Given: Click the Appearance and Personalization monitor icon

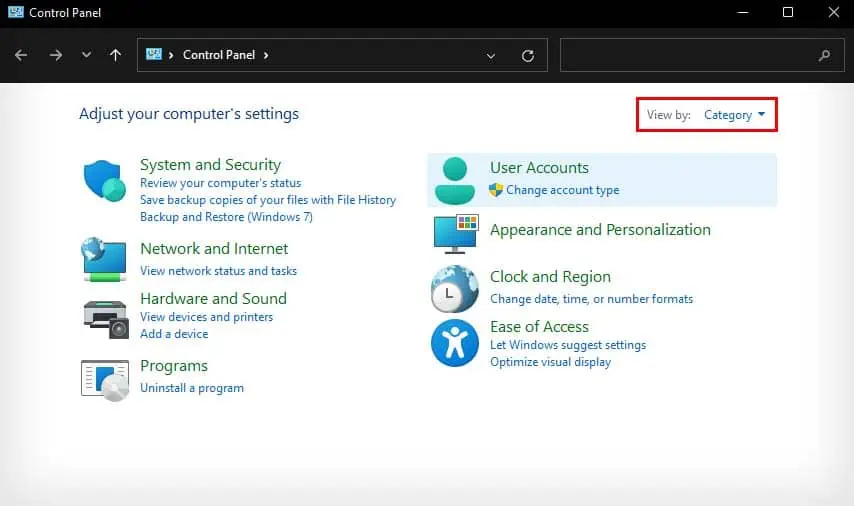Looking at the screenshot, I should click(x=456, y=234).
